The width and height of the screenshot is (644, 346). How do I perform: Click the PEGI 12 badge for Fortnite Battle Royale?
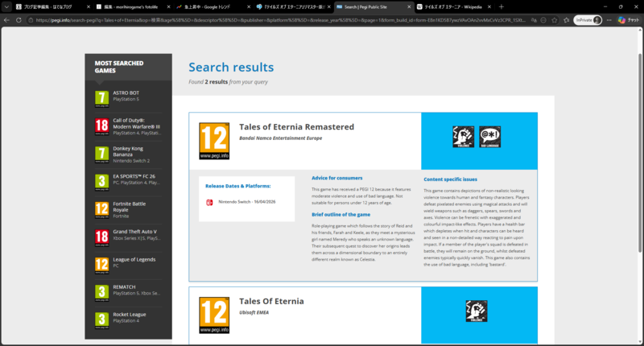pos(102,210)
